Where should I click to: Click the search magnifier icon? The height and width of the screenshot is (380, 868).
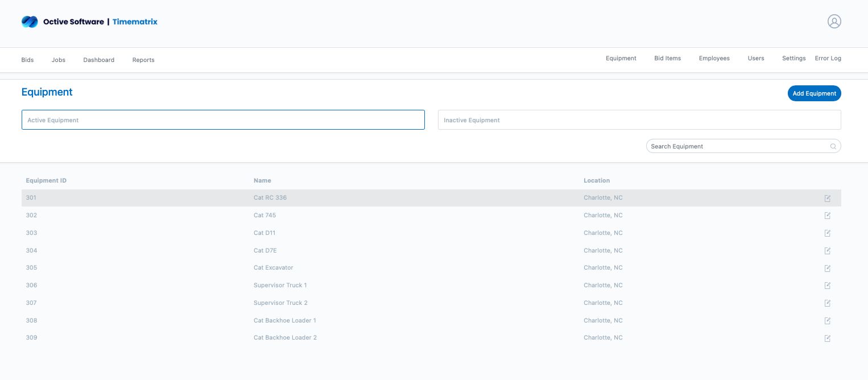point(833,147)
